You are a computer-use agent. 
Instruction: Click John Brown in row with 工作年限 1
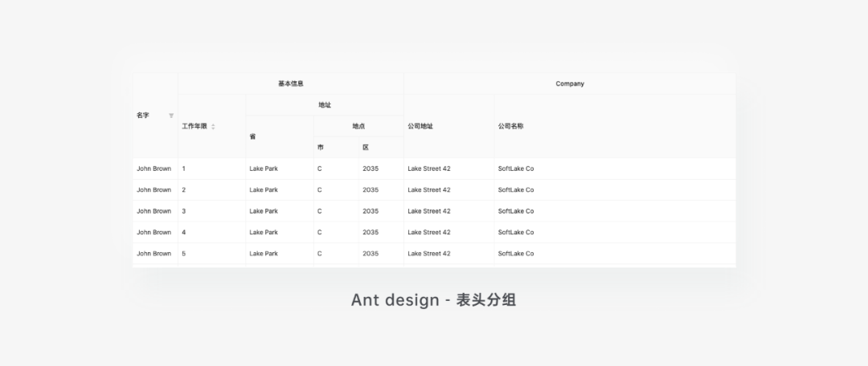tap(154, 169)
